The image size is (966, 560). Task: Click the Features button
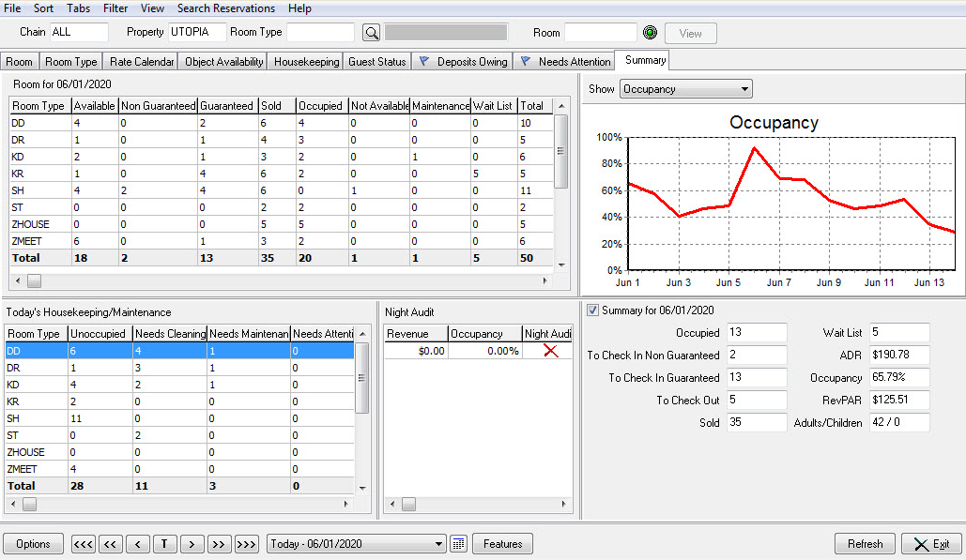click(x=503, y=544)
